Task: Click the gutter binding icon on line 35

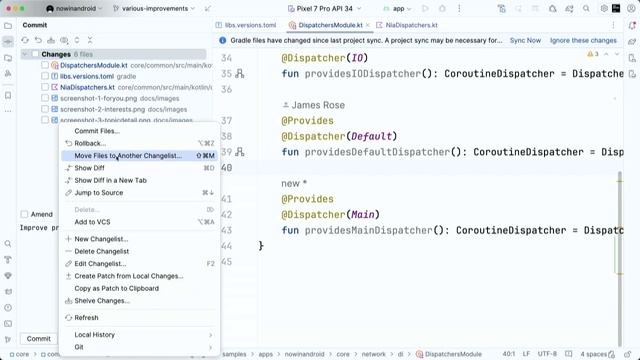Action: click(x=240, y=73)
